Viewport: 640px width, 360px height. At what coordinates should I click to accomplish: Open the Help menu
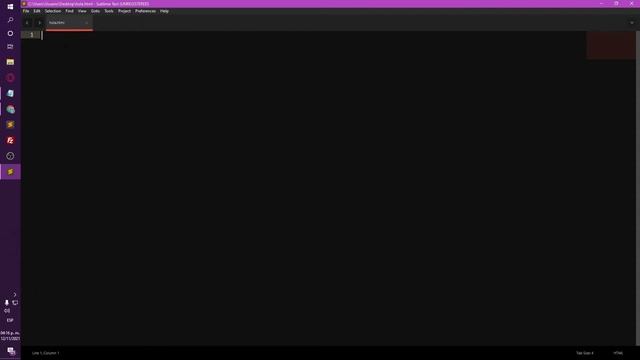point(164,11)
